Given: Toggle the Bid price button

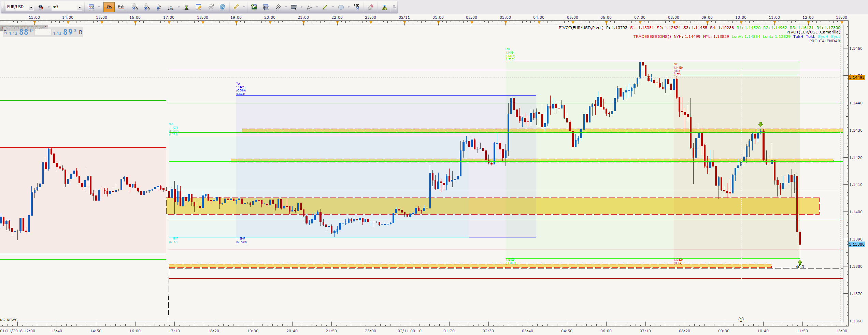Looking at the screenshot, I should coord(109,7).
